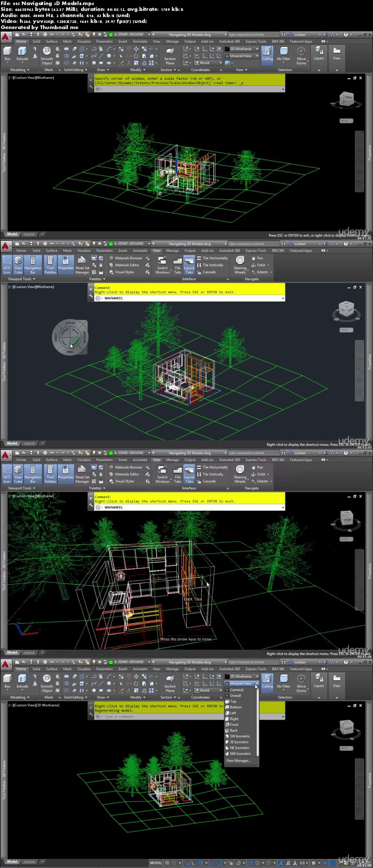Click the Pan tool in the second frame

click(x=257, y=258)
